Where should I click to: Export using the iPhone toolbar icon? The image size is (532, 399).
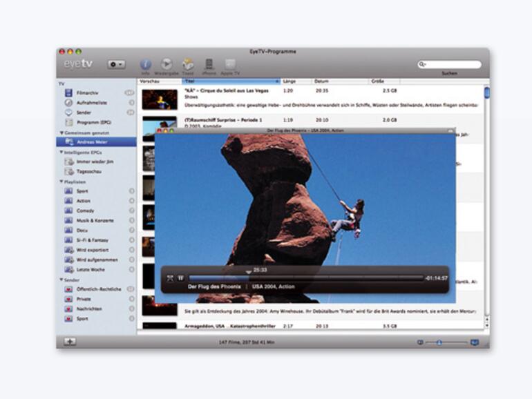click(x=209, y=64)
